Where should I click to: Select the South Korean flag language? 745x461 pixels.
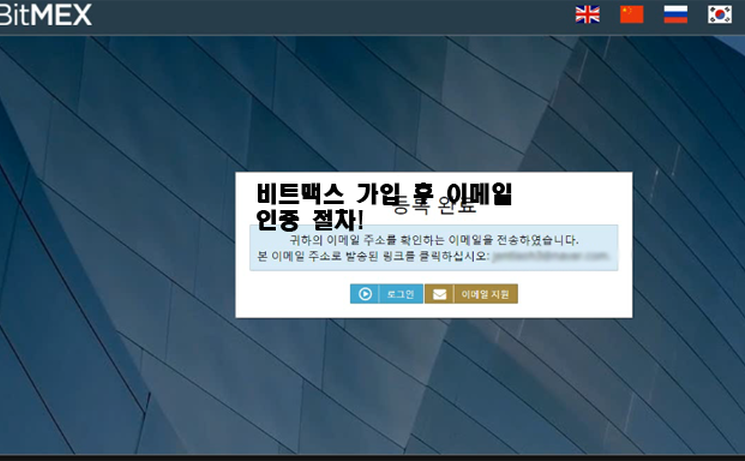(720, 14)
